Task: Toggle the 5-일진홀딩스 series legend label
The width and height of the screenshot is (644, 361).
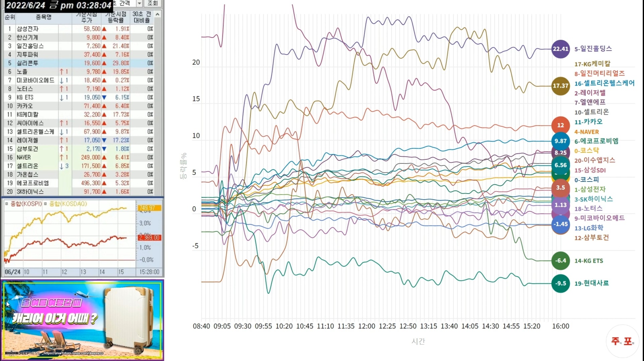Action: coord(593,49)
